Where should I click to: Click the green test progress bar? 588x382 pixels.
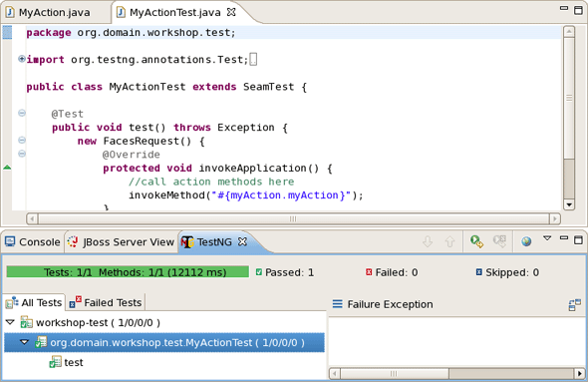(x=128, y=272)
